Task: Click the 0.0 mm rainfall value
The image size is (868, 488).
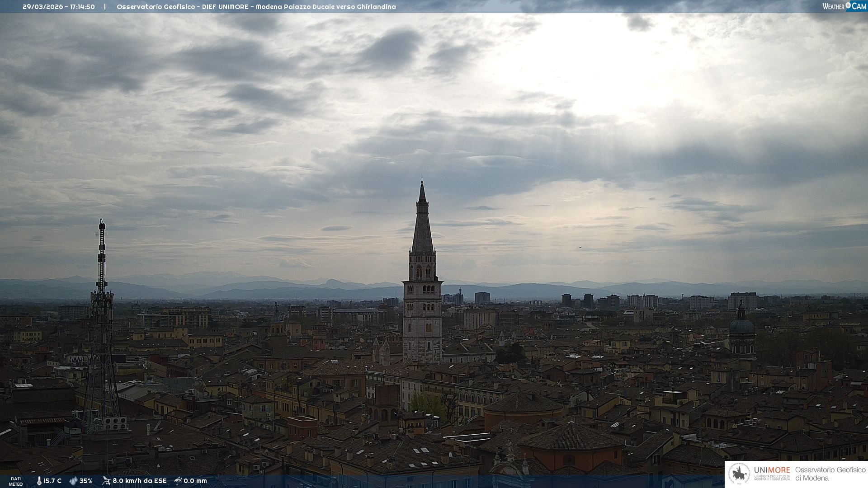Action: pyautogui.click(x=195, y=481)
